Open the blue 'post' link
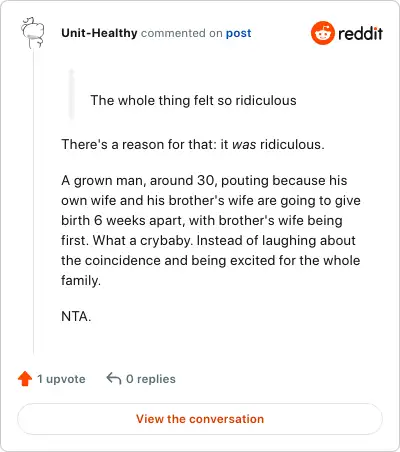 click(239, 33)
